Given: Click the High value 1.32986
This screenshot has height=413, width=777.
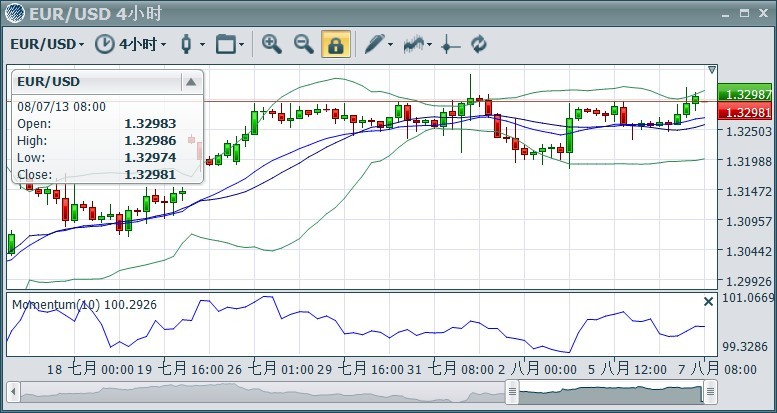Looking at the screenshot, I should tap(150, 141).
